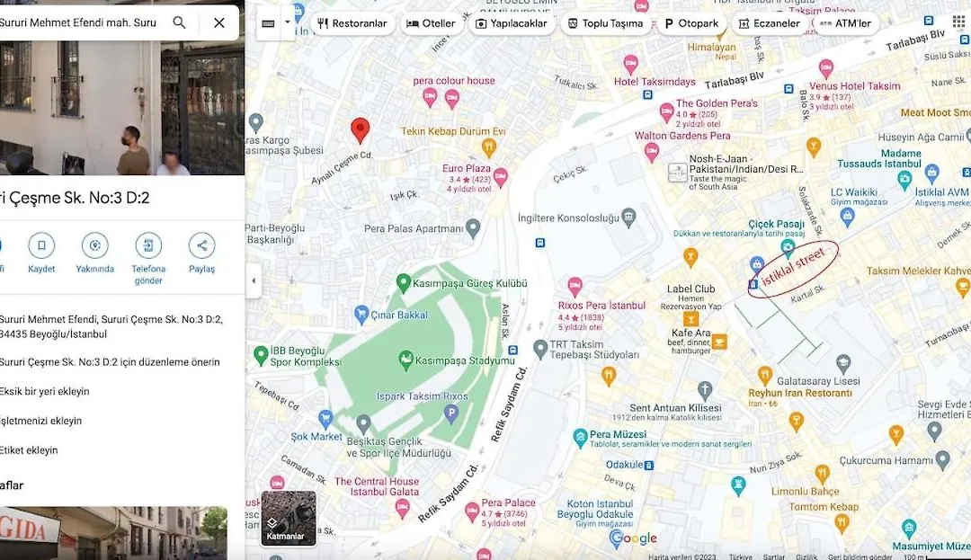Screen dimensions: 971x560
Task: Select the Tekin Kebap Dürüm Evi restaurant pin
Action: (x=488, y=147)
